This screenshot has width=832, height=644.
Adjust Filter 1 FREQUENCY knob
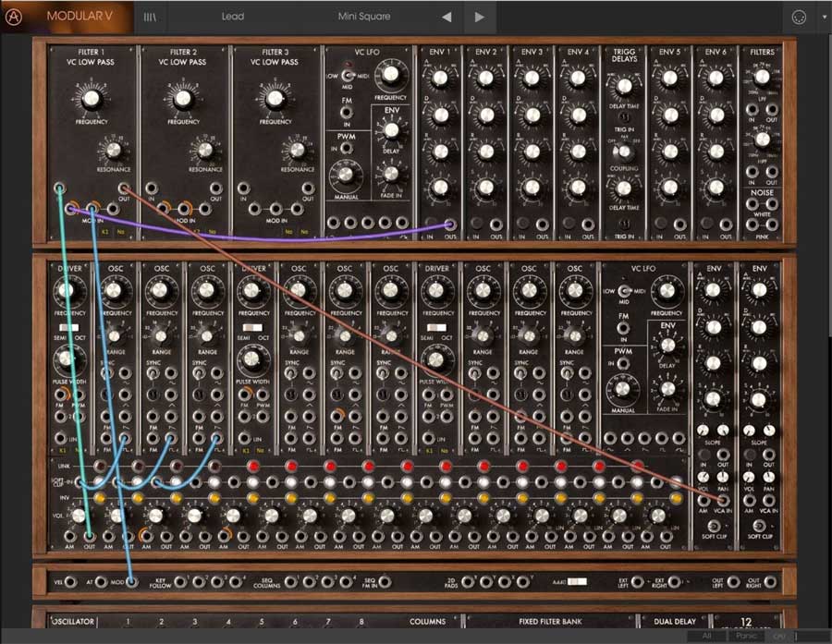[92, 98]
